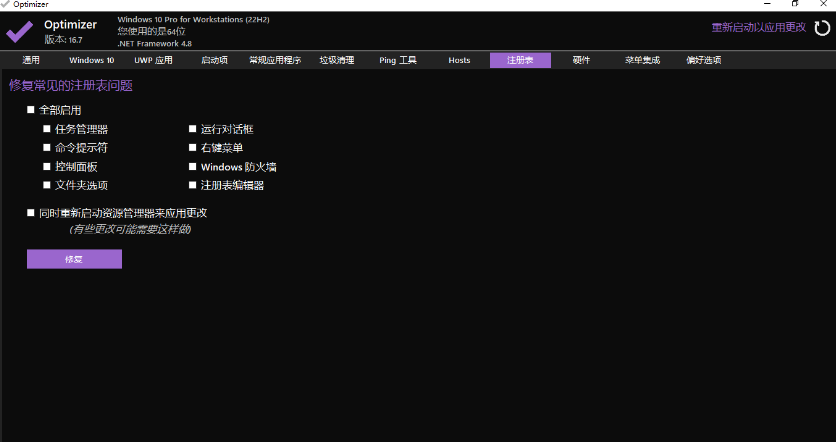Check the 任务管理器 option
Viewport: 836px width, 442px height.
(47, 129)
